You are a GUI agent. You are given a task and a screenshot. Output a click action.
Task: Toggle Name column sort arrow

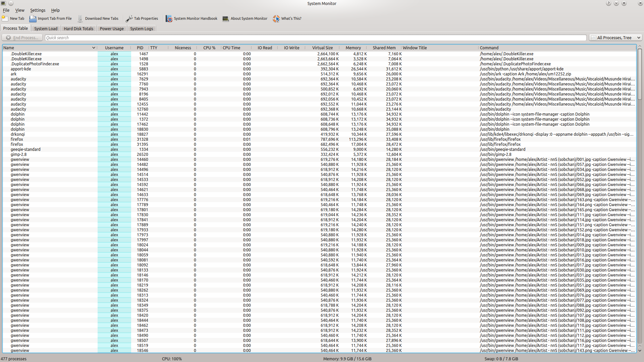(x=94, y=48)
